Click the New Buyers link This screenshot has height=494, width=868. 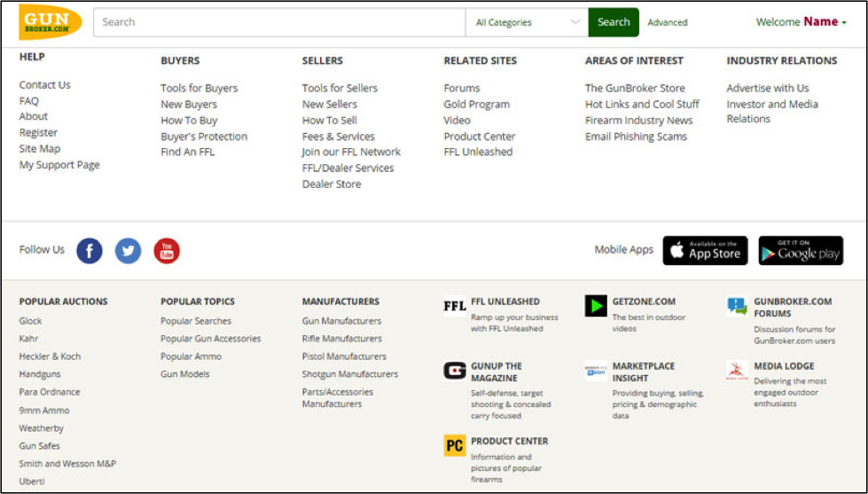[189, 104]
